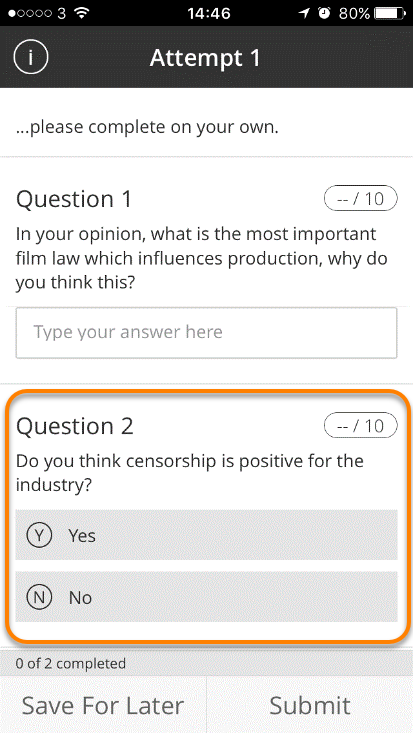Screen dimensions: 413x733
Task: Tap the 14:46 clock in status bar
Action: pos(209,13)
